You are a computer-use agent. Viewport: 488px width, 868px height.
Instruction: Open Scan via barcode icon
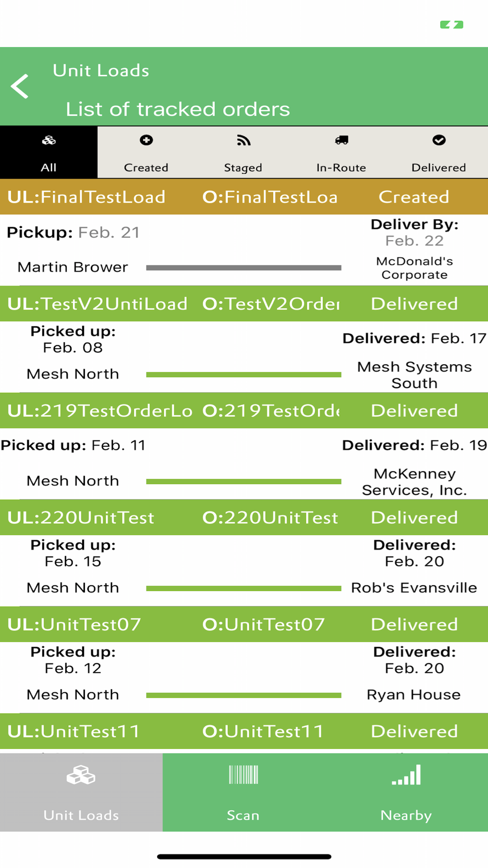(244, 775)
